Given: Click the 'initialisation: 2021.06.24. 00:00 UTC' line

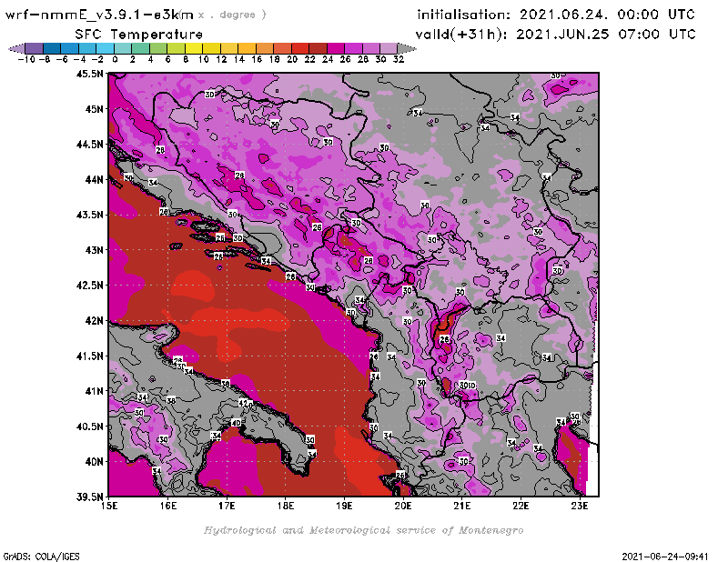Looking at the screenshot, I should coord(556,15).
